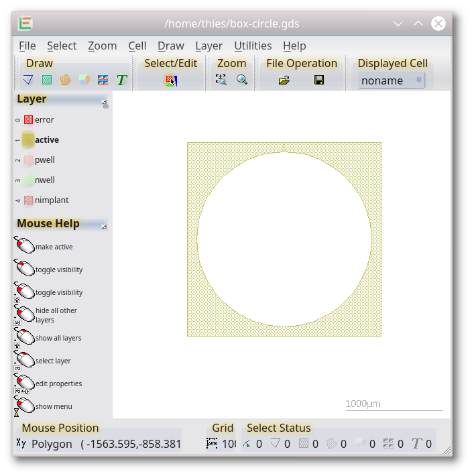This screenshot has width=472, height=476.
Task: Click the hide all other layers icon
Action: [x=24, y=315]
